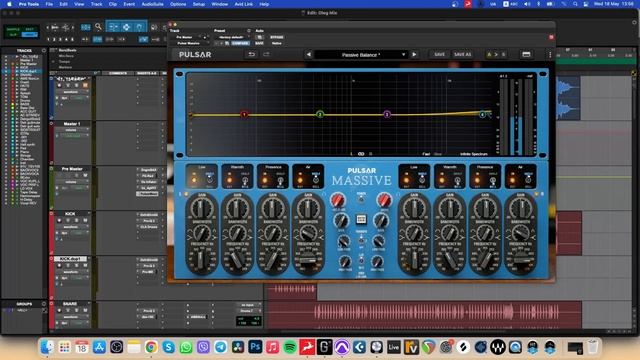The image size is (640, 360).
Task: Open Master 1 track view selector
Action: [x=72, y=130]
